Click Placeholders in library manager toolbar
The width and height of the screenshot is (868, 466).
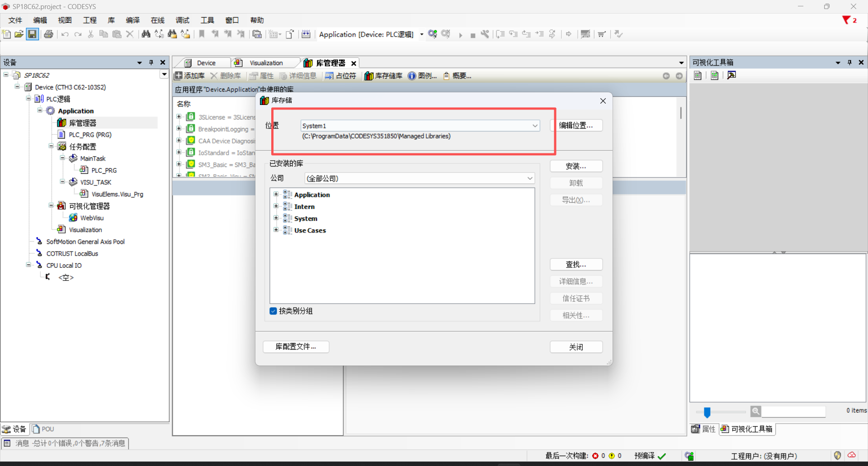(x=341, y=76)
